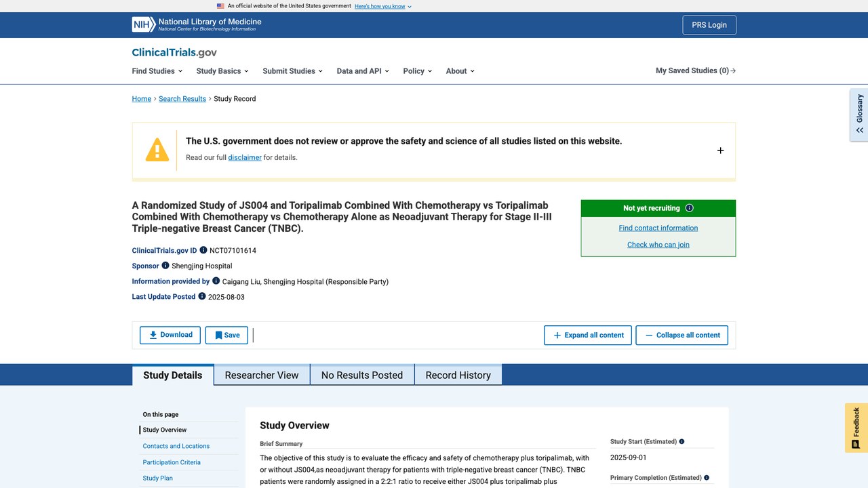Expand the disclaimer banner with plus icon
The height and width of the screenshot is (488, 868).
(720, 150)
